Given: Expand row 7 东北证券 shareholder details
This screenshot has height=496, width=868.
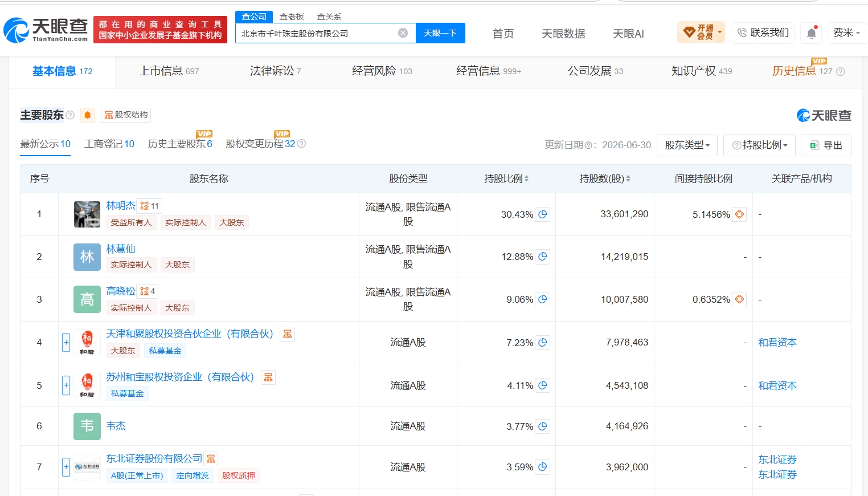Looking at the screenshot, I should [66, 467].
